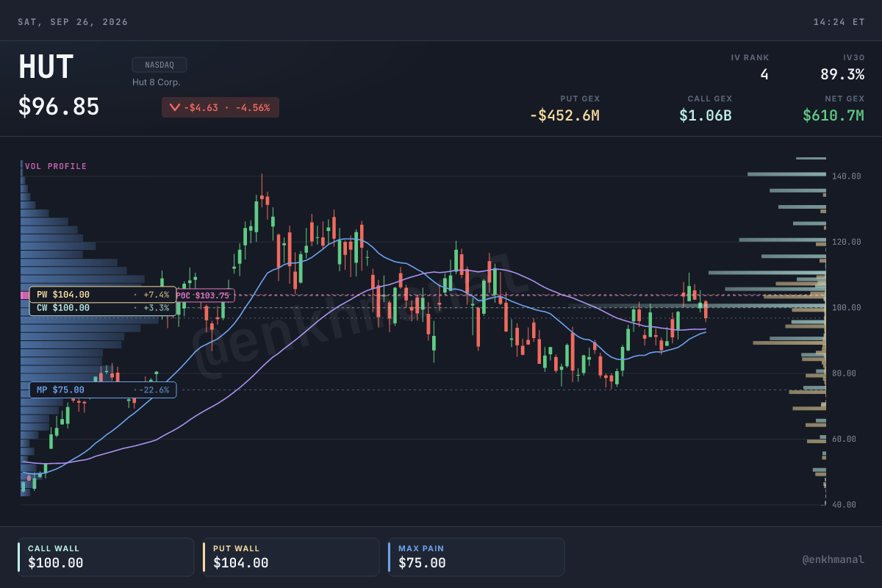
Task: Click the -22.6% value on the MP label
Action: pos(154,390)
